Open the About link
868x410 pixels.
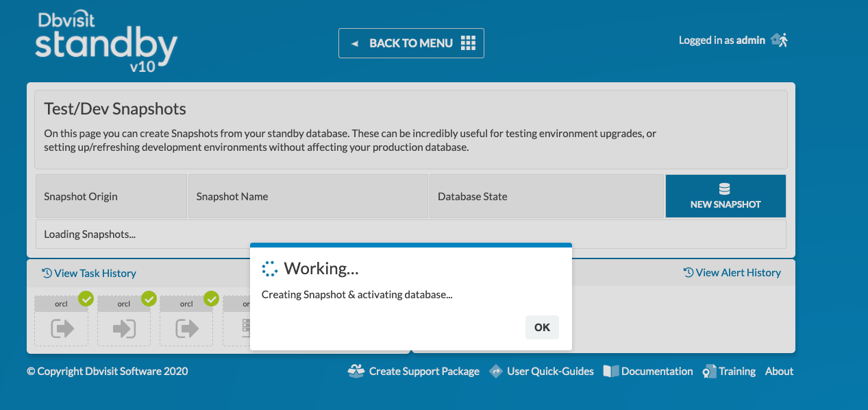coord(779,371)
